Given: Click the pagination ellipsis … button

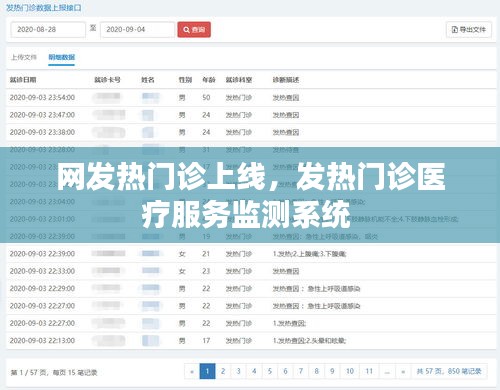Looking at the screenshot, I should (387, 371).
